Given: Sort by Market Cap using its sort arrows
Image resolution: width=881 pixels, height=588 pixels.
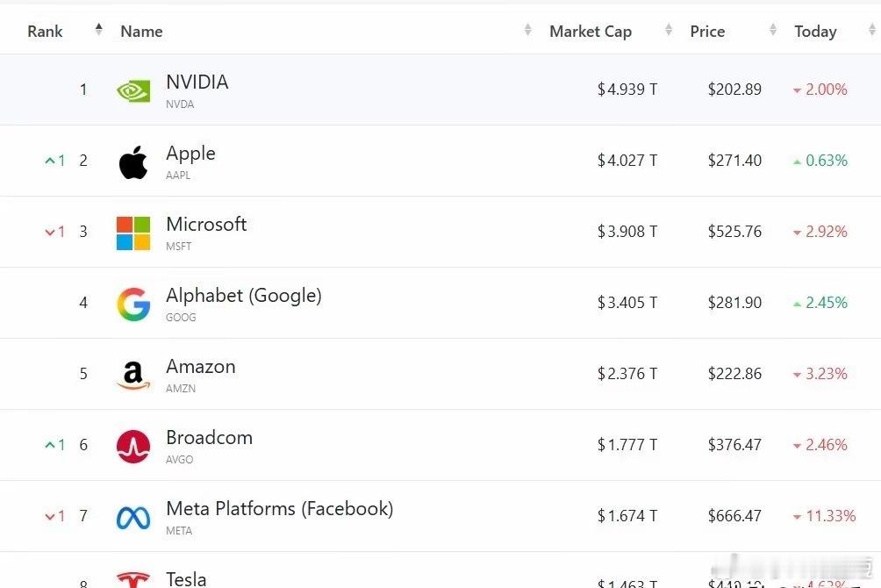Looking at the screenshot, I should tap(669, 31).
